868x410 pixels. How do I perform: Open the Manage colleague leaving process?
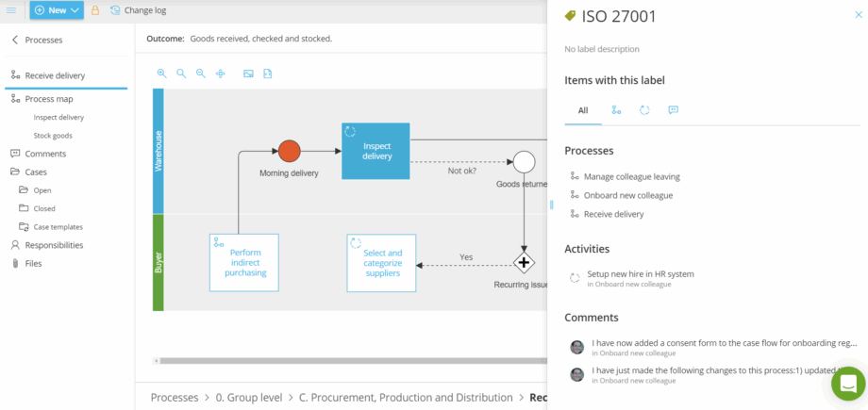click(631, 176)
